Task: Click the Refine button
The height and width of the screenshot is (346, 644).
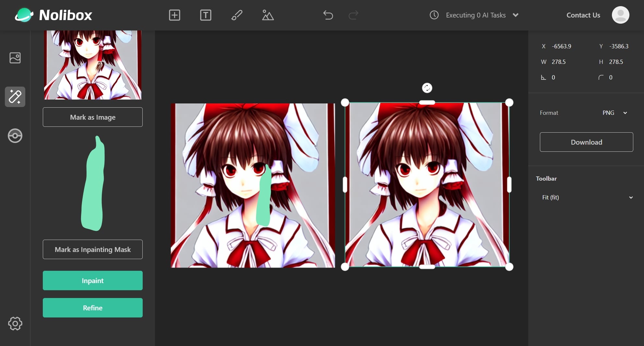Action: click(93, 308)
